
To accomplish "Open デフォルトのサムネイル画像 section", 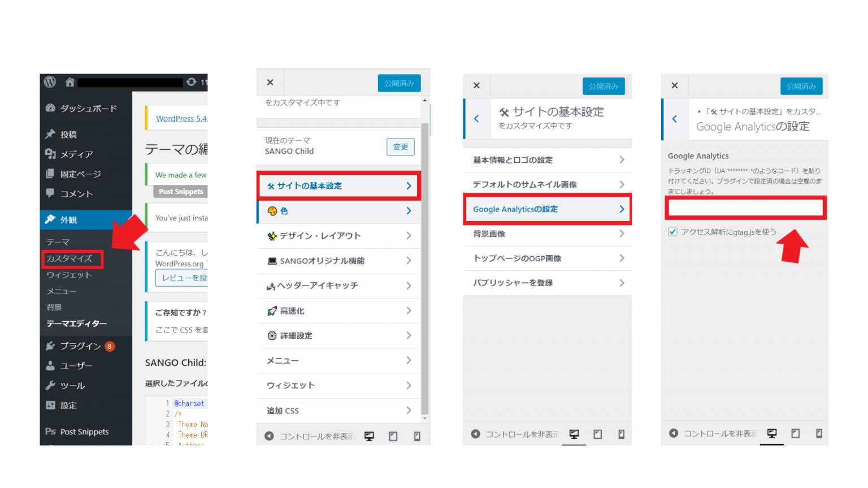I will pyautogui.click(x=547, y=184).
